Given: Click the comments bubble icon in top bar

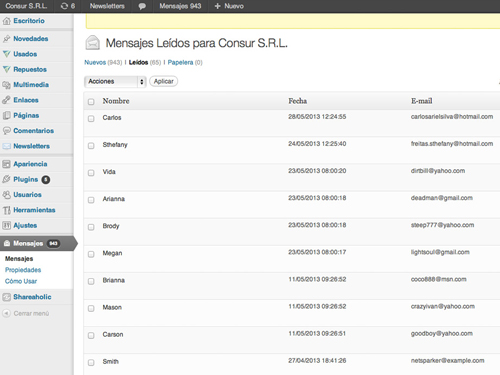Looking at the screenshot, I should coord(142,6).
